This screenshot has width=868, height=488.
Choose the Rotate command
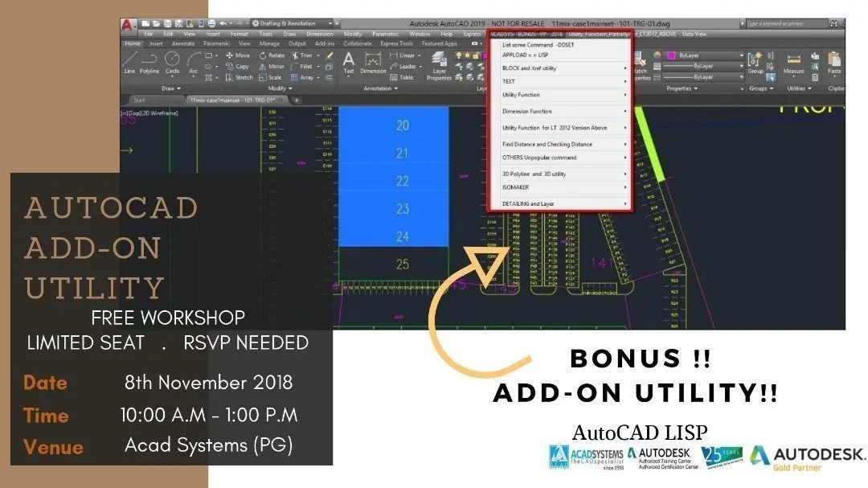(272, 55)
